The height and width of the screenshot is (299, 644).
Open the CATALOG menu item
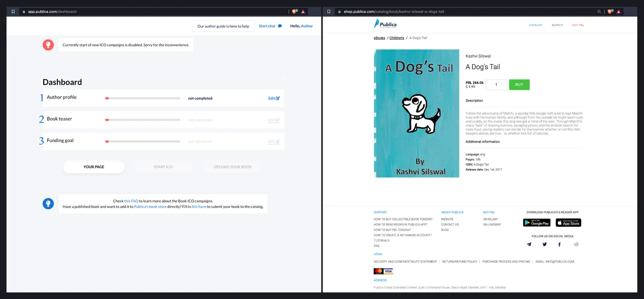tap(536, 25)
